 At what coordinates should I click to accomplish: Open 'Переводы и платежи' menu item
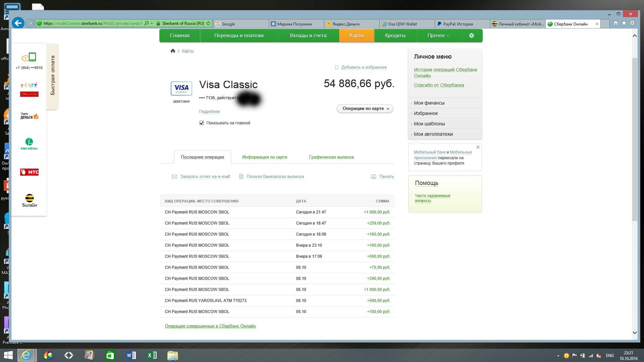coord(239,36)
